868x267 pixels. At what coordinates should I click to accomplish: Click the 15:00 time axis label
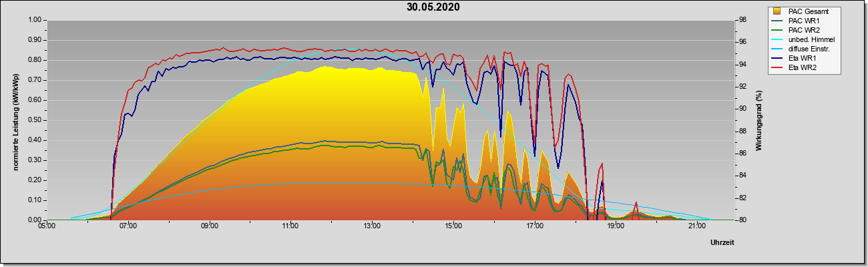click(x=453, y=228)
